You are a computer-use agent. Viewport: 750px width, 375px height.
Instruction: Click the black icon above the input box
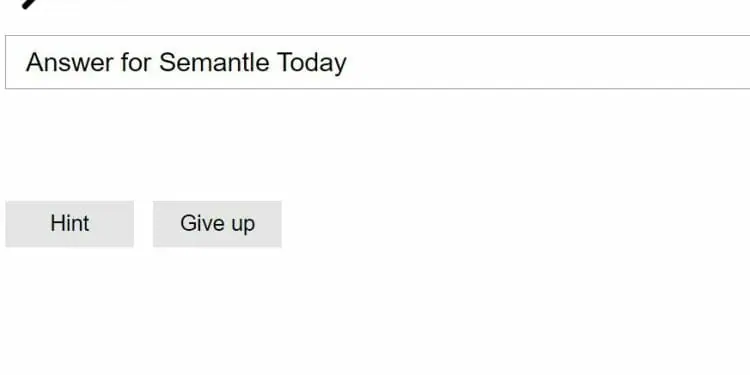(30, 4)
